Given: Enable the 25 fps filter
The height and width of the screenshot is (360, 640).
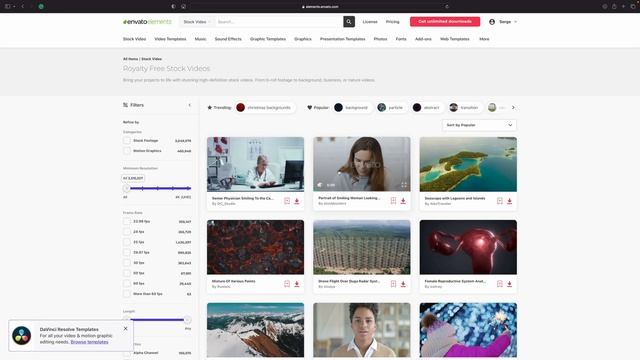Looking at the screenshot, I should pos(127,242).
